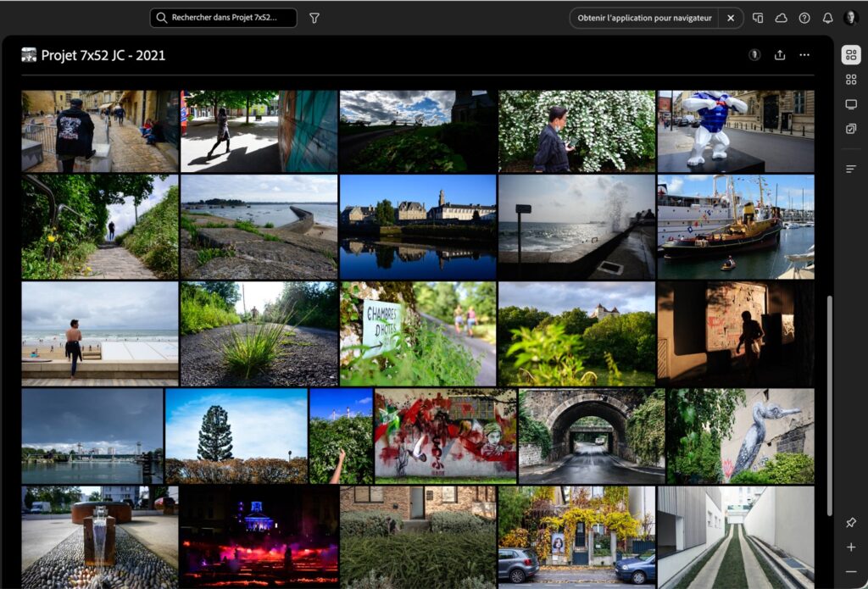Viewport: 868px width, 589px height.
Task: Open your profile avatar menu
Action: pos(850,17)
